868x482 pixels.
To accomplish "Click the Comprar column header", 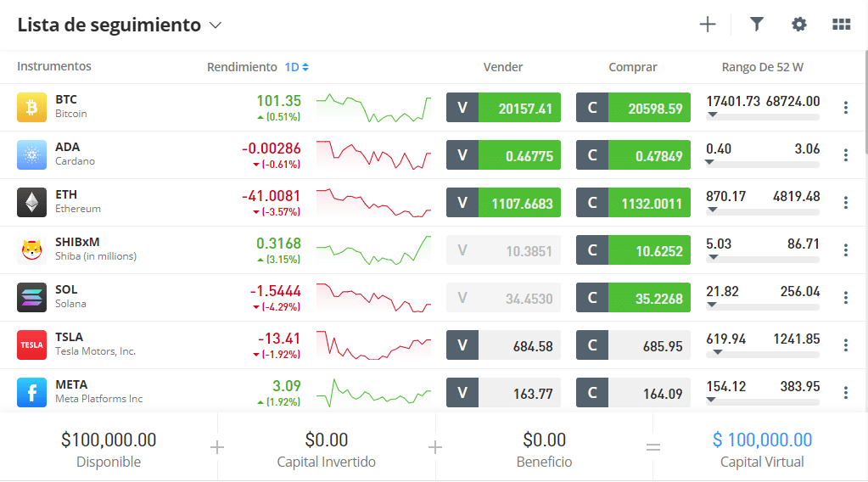I will (x=633, y=67).
